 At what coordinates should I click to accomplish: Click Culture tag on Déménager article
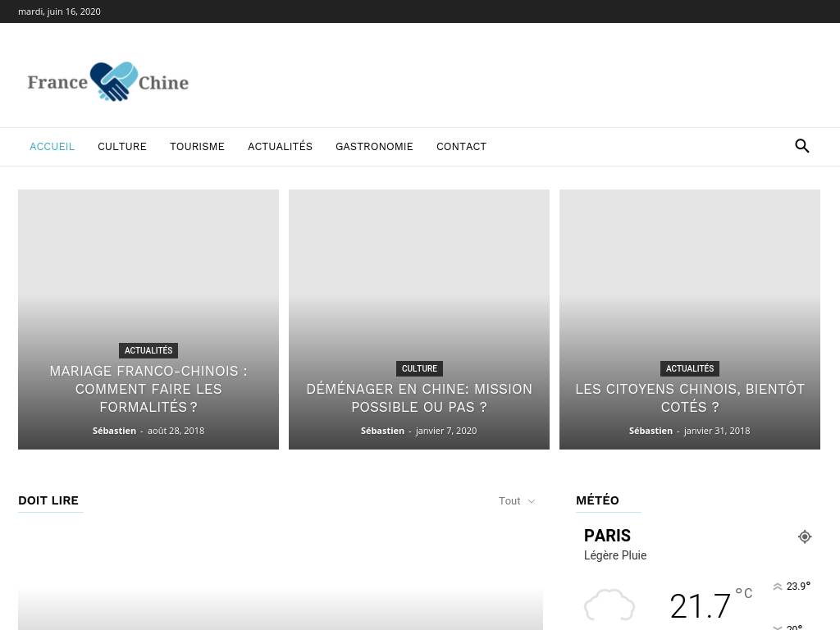[x=419, y=368]
